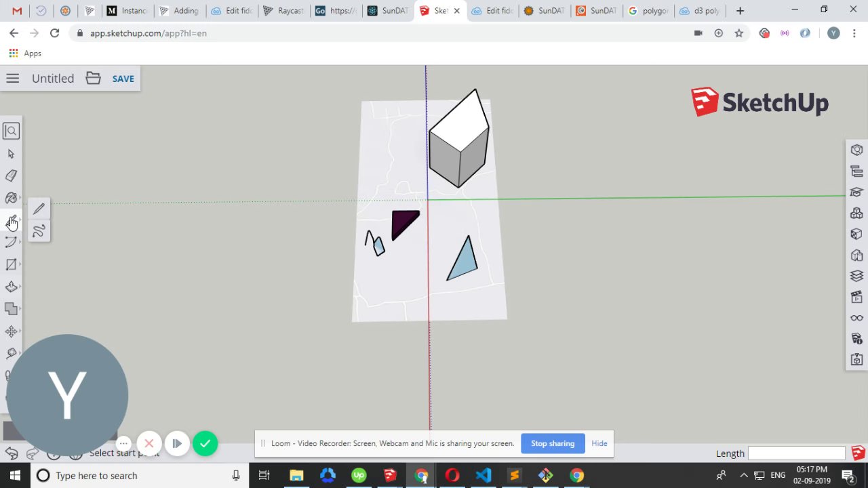
Task: Switch to the d3 poly browser tab
Action: pyautogui.click(x=701, y=11)
